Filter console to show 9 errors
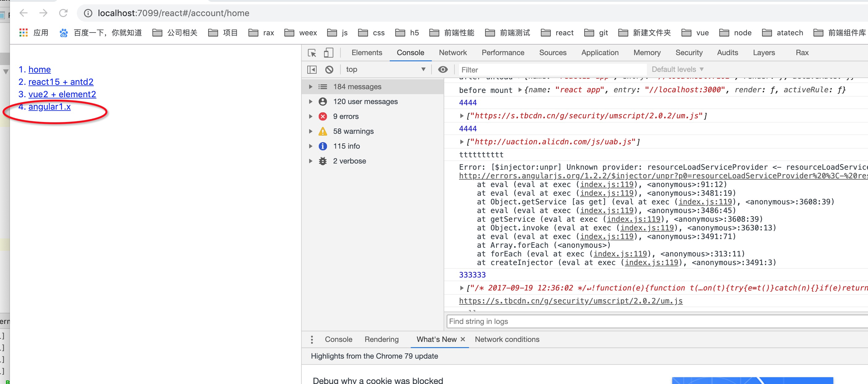868x384 pixels. [345, 116]
